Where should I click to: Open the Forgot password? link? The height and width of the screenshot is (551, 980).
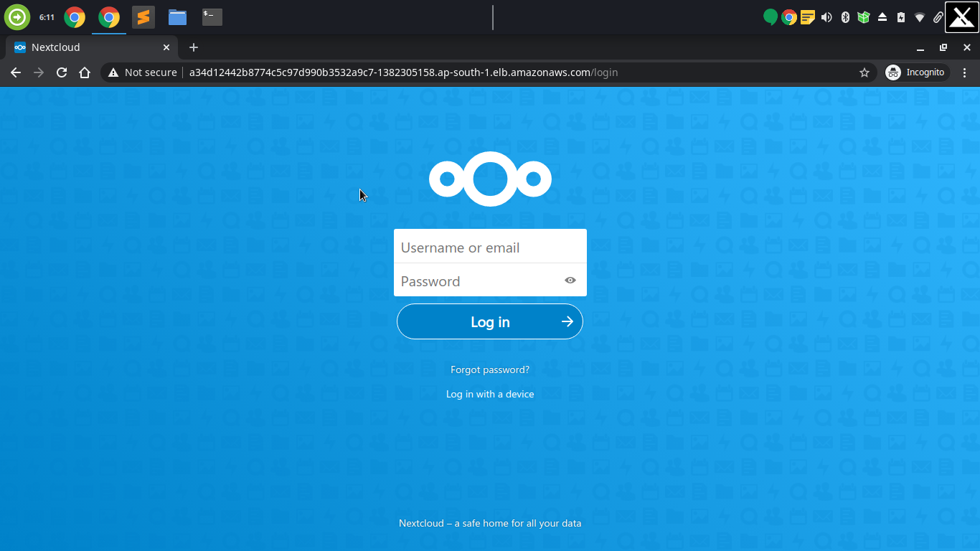(x=490, y=369)
